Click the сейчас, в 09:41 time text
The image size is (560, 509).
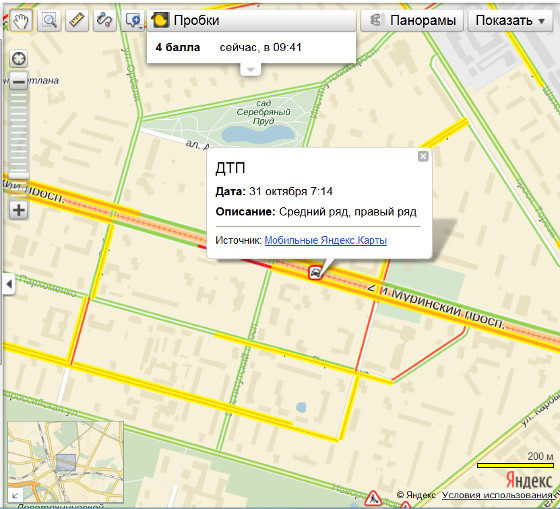coord(261,48)
